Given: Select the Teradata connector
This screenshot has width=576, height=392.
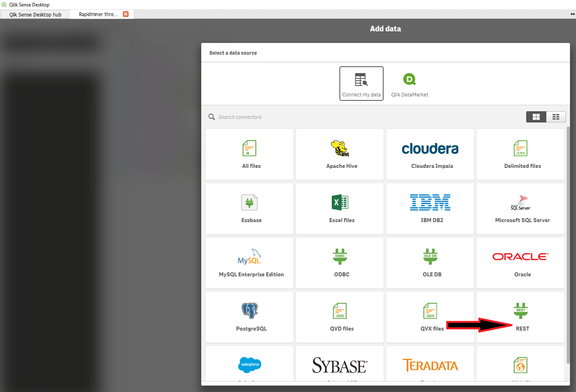Looking at the screenshot, I should point(430,364).
